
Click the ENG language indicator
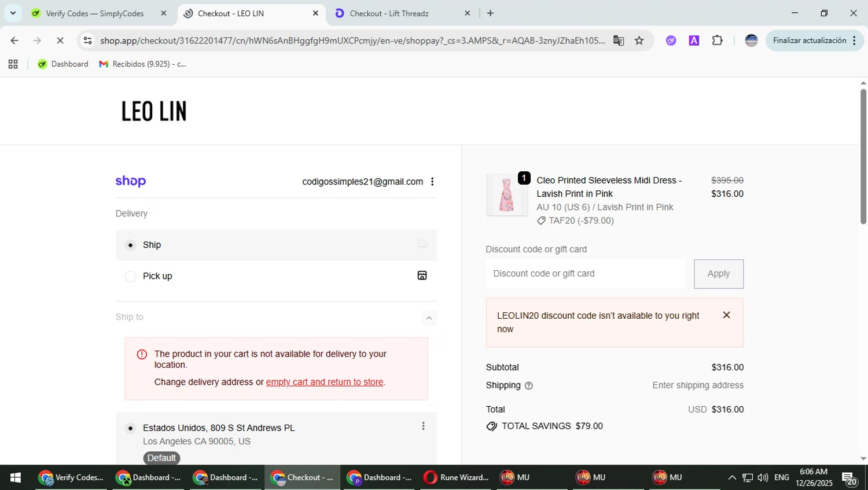pos(782,478)
